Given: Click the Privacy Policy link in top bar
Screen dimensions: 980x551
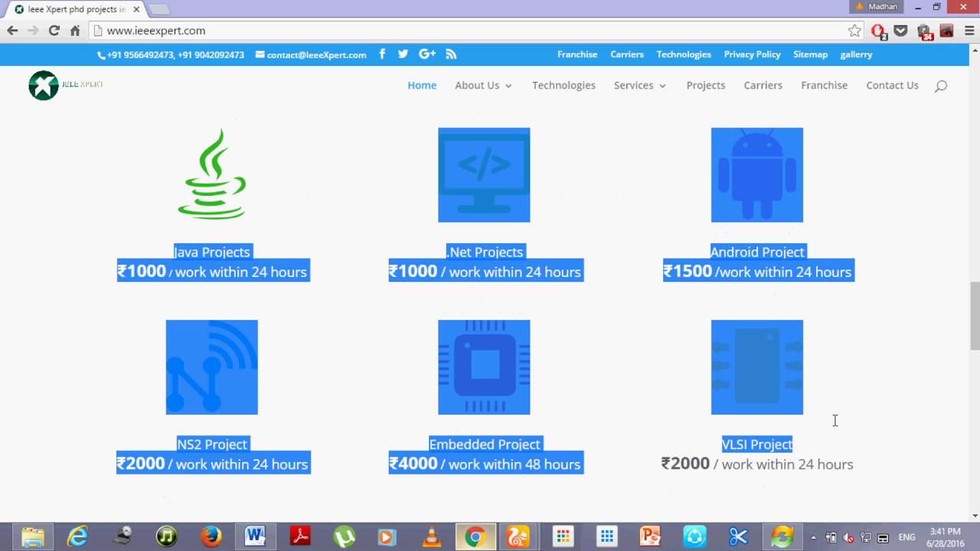Looking at the screenshot, I should coord(753,54).
